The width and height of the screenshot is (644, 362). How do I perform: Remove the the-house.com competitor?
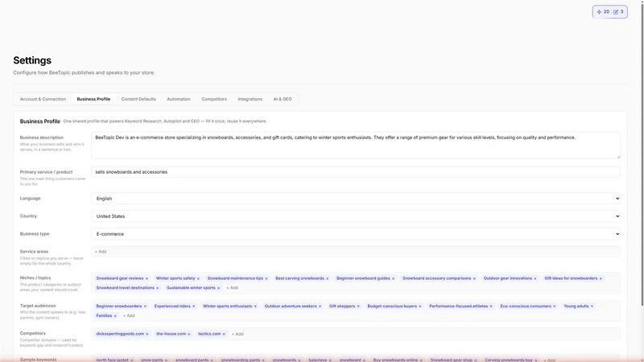(189, 335)
